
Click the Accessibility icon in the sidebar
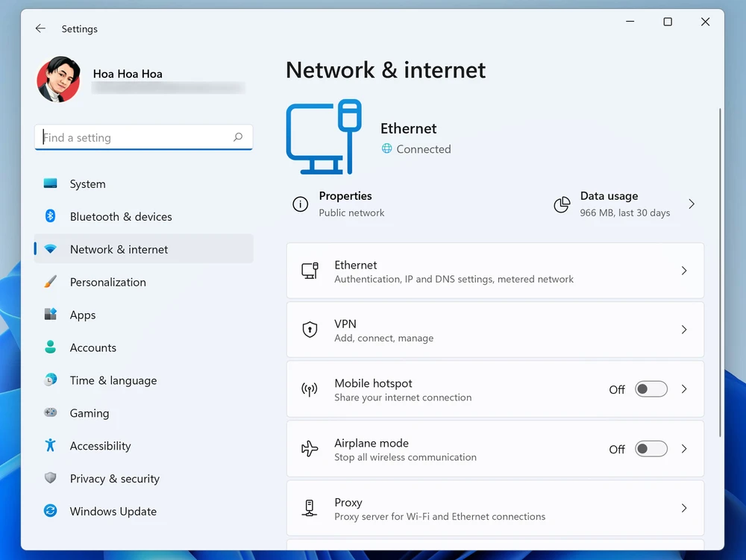click(x=50, y=446)
